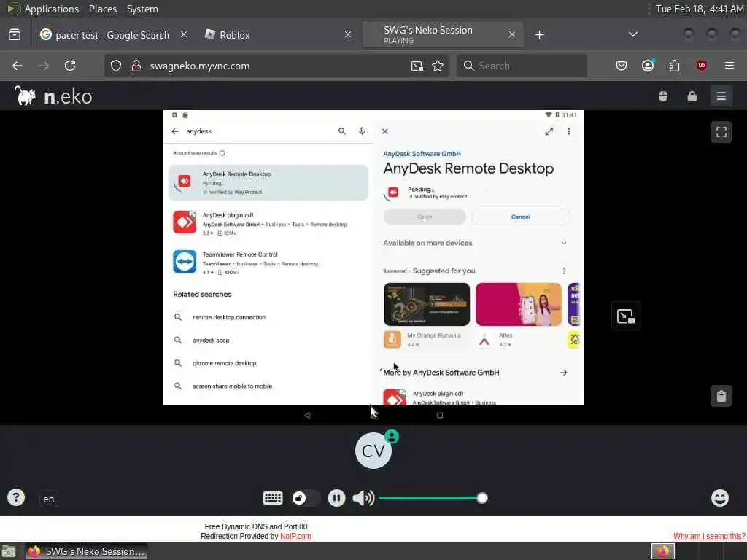Click the tracking protection shield icon
Viewport: 747px width, 560px height.
click(x=116, y=66)
